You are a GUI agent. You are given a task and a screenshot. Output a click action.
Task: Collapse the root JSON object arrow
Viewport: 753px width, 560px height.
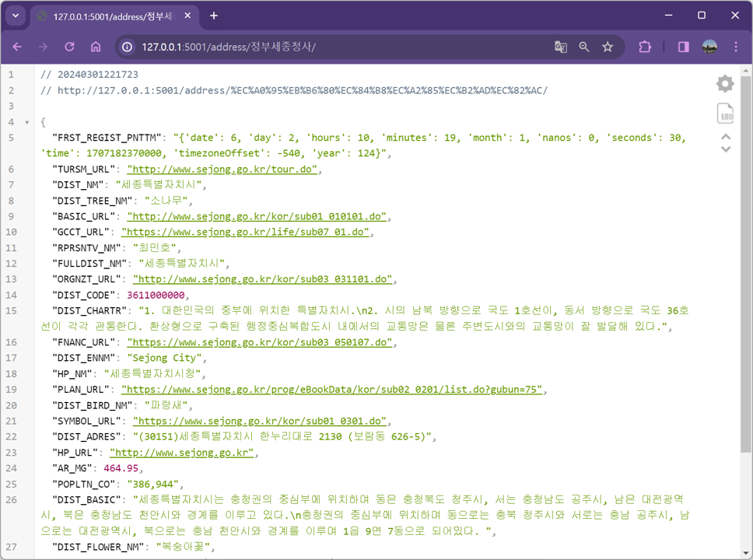coord(27,122)
